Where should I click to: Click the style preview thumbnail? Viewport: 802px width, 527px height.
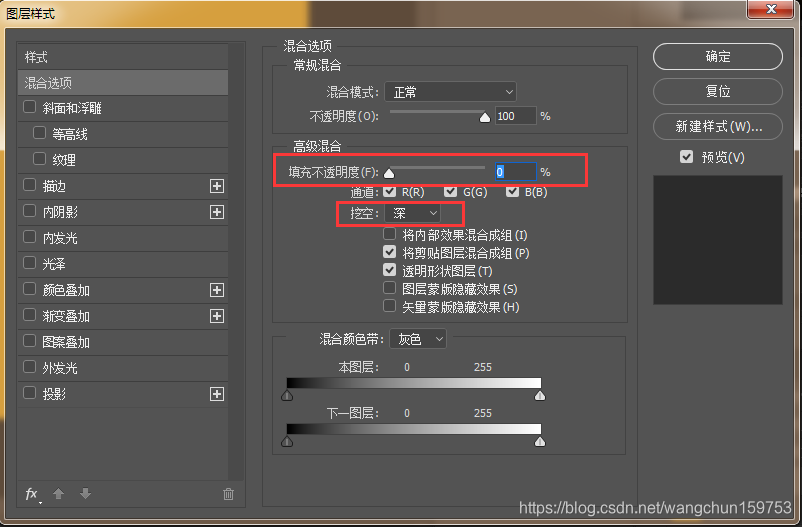click(x=718, y=240)
